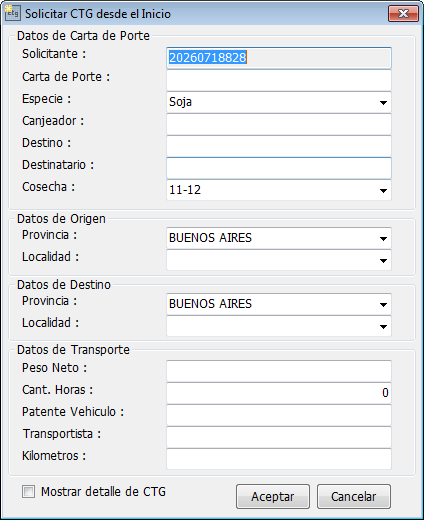Click the Aceptar button

pyautogui.click(x=273, y=497)
